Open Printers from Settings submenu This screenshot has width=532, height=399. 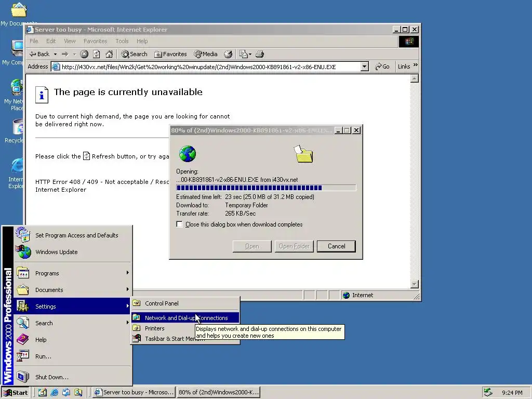[164, 328]
